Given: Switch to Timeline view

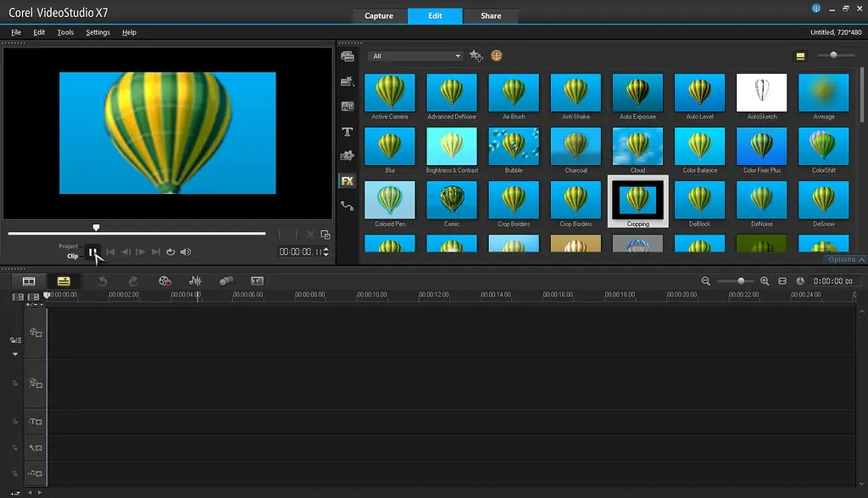Looking at the screenshot, I should [64, 281].
